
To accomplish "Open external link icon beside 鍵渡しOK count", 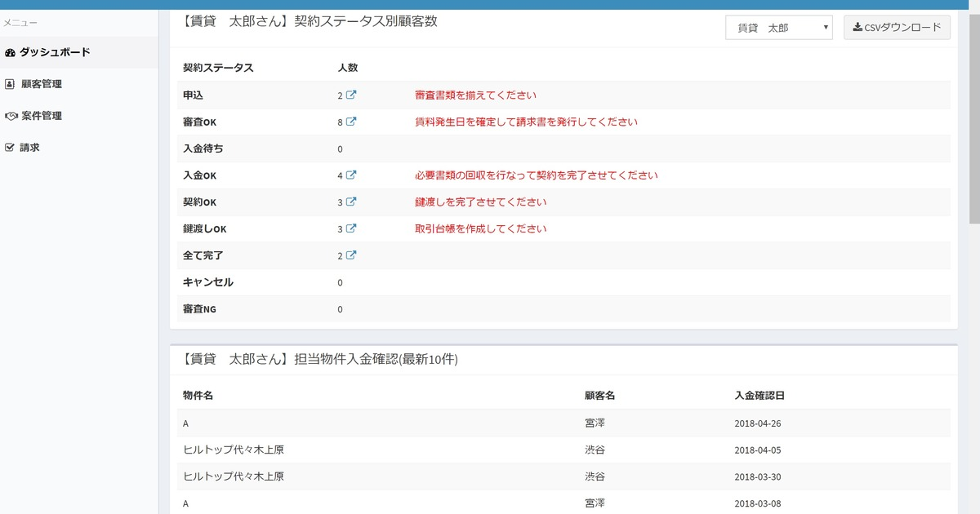I will pyautogui.click(x=351, y=228).
